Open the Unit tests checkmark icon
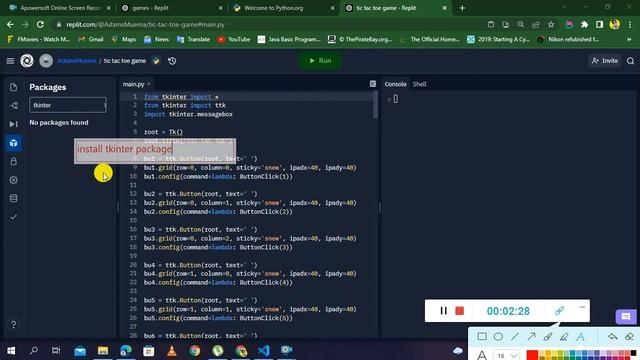The width and height of the screenshot is (640, 360). pos(13,217)
